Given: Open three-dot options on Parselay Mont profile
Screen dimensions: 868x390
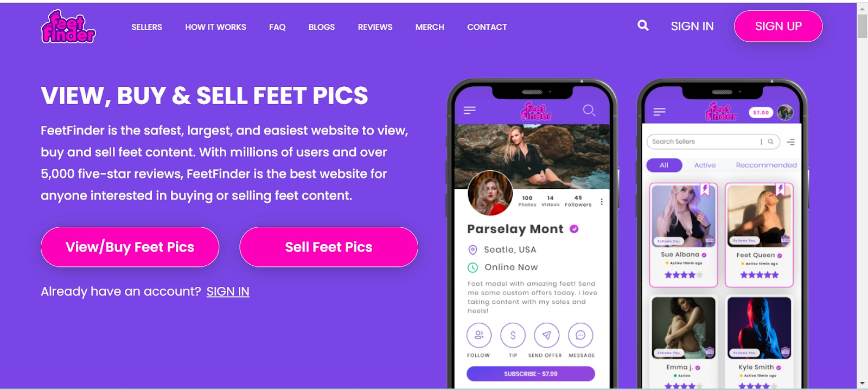Looking at the screenshot, I should [602, 202].
